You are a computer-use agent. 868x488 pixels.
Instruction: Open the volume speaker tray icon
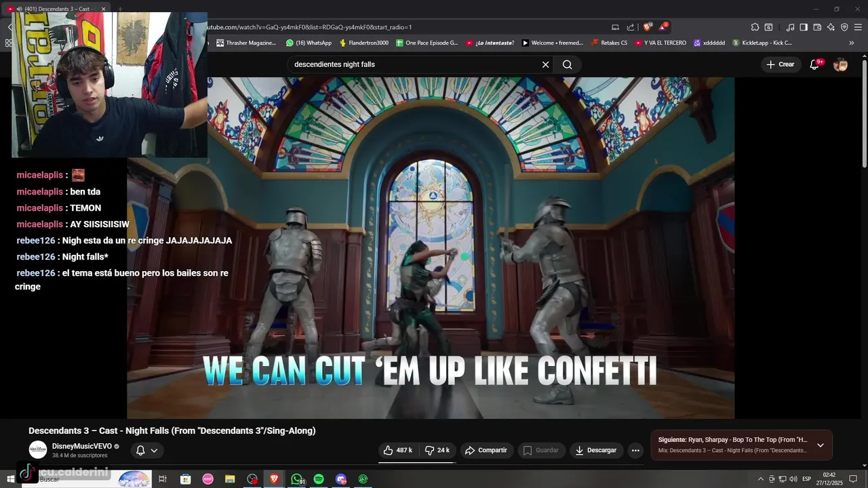coord(793,479)
